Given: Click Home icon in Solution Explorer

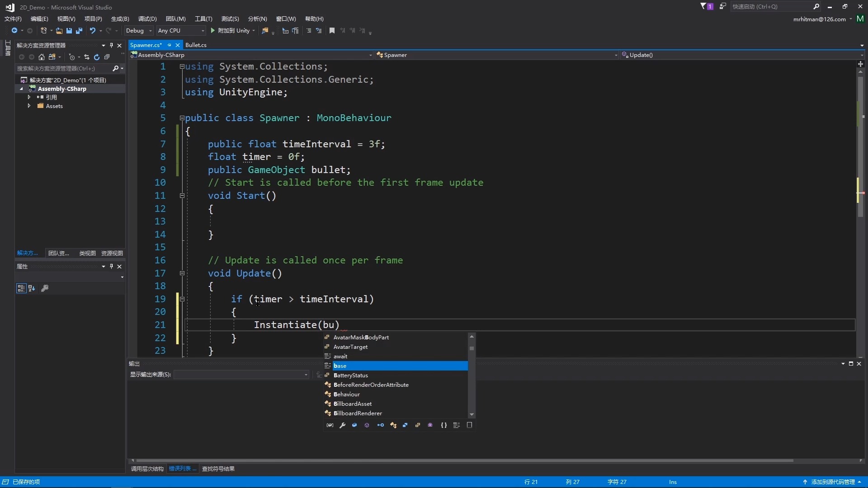Looking at the screenshot, I should pyautogui.click(x=42, y=57).
